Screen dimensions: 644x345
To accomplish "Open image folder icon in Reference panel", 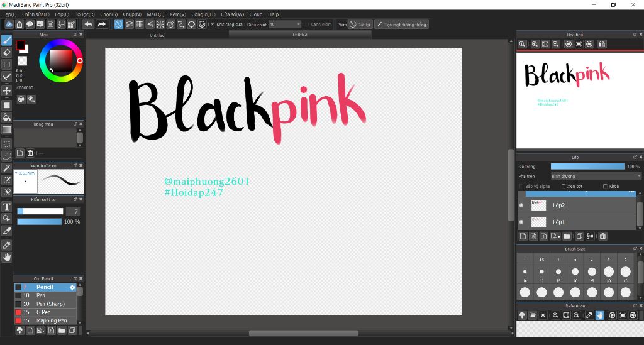I will tap(532, 315).
